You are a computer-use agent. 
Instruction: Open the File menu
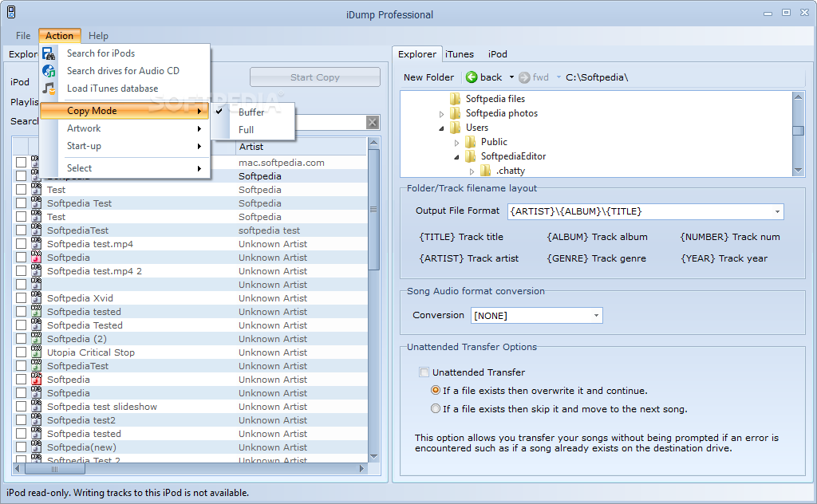pos(23,35)
